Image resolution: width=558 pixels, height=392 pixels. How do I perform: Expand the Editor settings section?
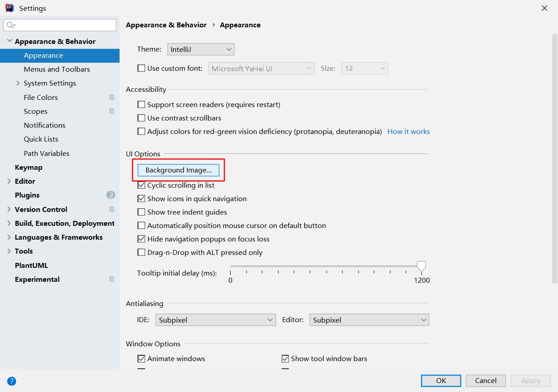(x=9, y=181)
